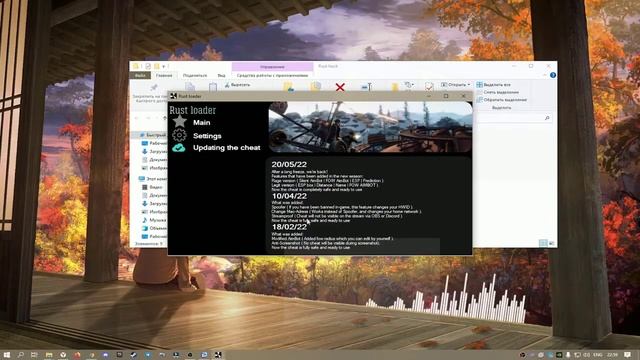Click the green cloud update icon
This screenshot has width=640, height=360.
click(x=179, y=148)
